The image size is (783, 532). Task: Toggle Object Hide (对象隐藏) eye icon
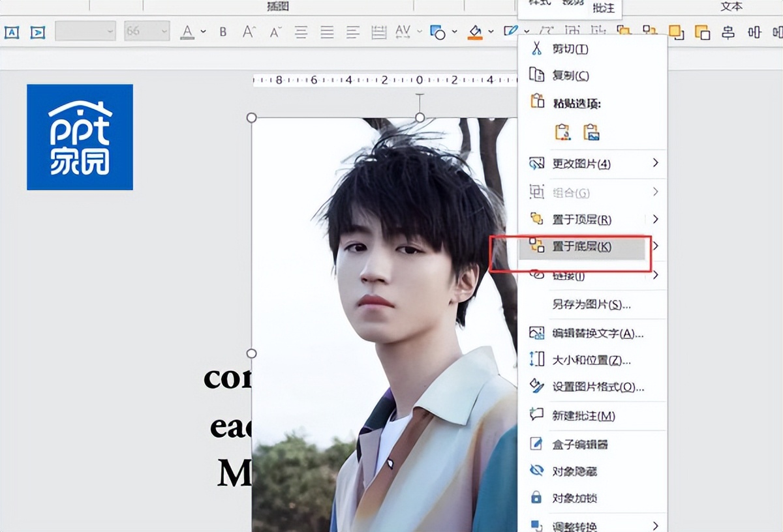536,471
